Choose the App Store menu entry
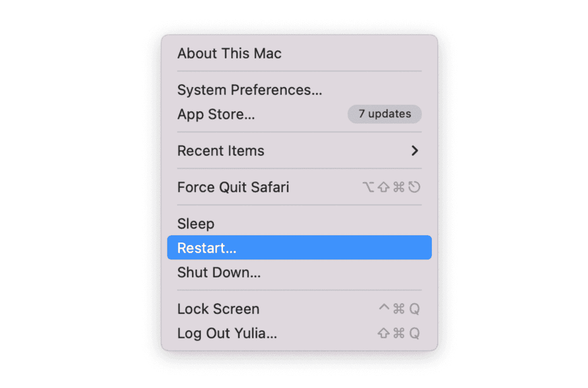 [216, 115]
